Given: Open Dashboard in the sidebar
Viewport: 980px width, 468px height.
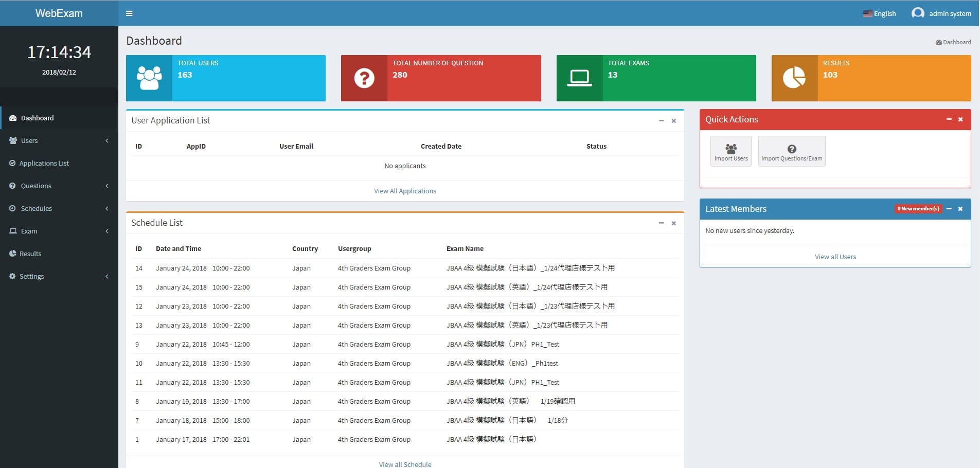Looking at the screenshot, I should [59, 118].
